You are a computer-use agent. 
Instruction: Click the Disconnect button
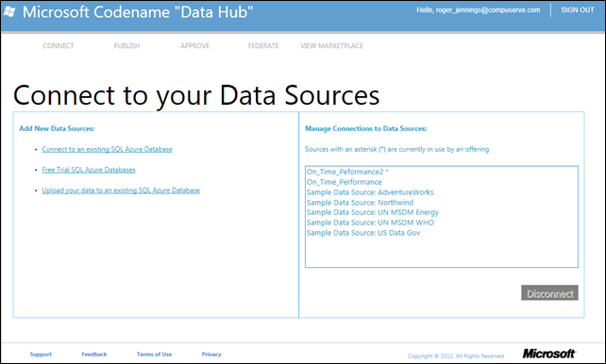click(549, 293)
